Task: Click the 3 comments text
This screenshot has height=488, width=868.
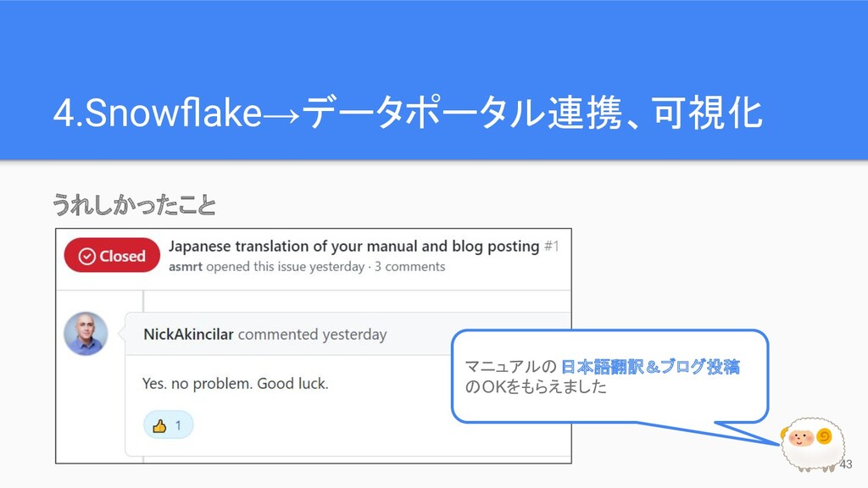Action: (x=409, y=267)
